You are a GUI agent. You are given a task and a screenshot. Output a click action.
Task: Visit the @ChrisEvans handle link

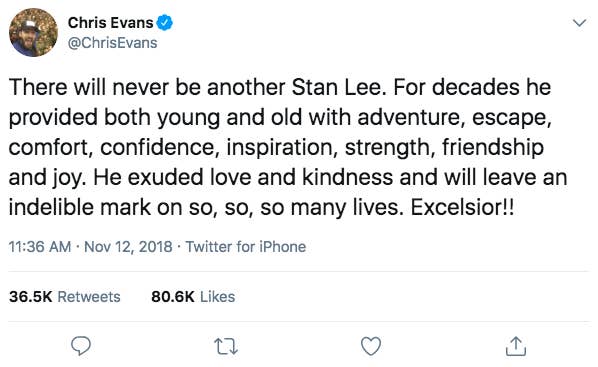click(113, 43)
